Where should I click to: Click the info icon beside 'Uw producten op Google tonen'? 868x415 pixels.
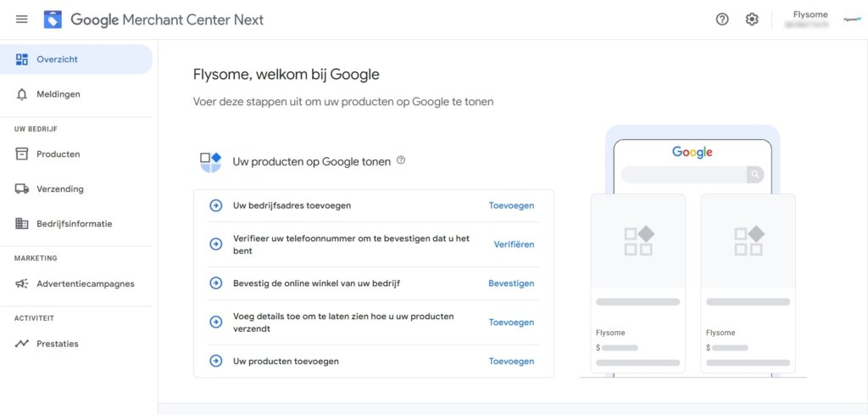tap(401, 160)
